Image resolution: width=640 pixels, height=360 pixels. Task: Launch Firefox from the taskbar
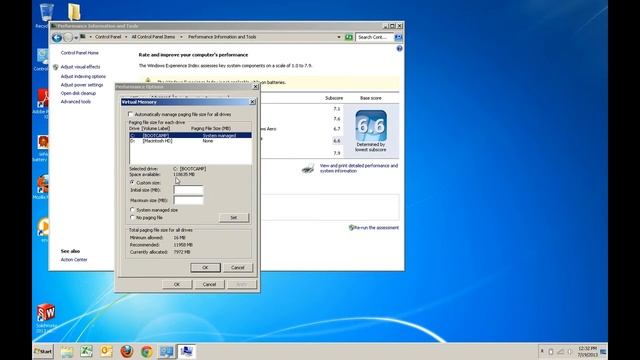(127, 351)
